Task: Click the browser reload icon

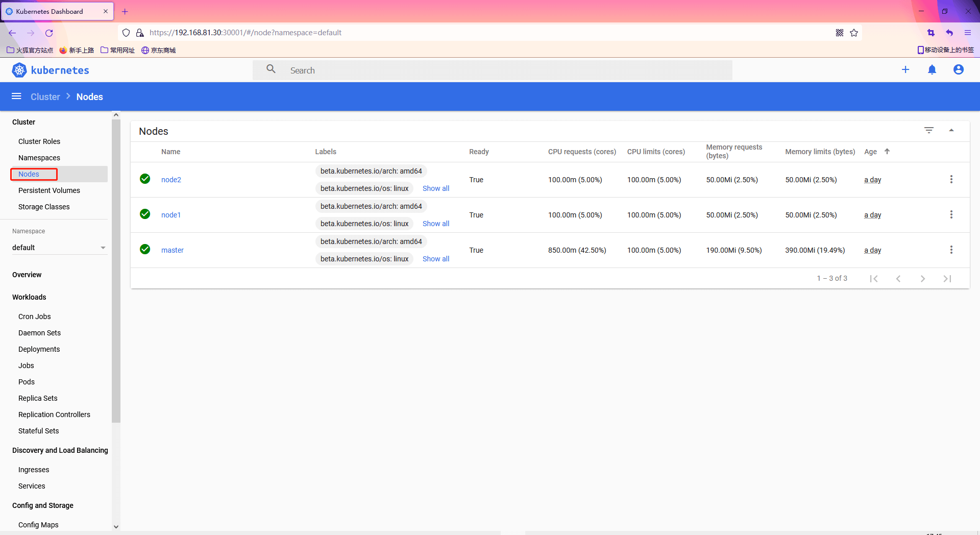Action: (49, 33)
